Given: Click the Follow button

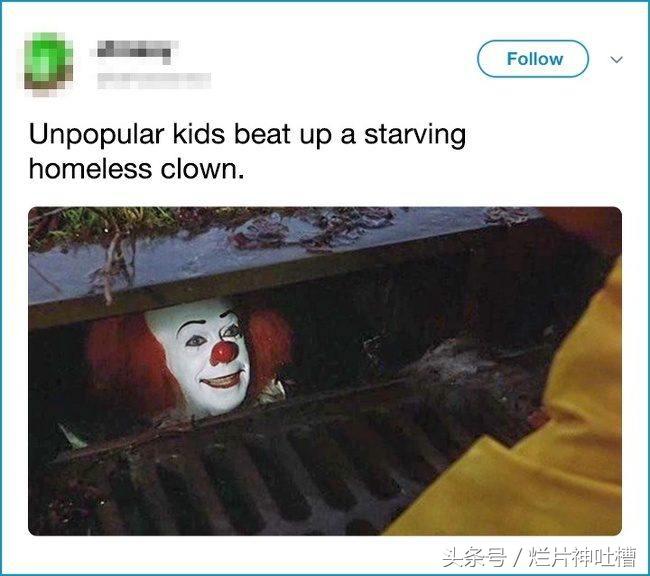Looking at the screenshot, I should [533, 59].
